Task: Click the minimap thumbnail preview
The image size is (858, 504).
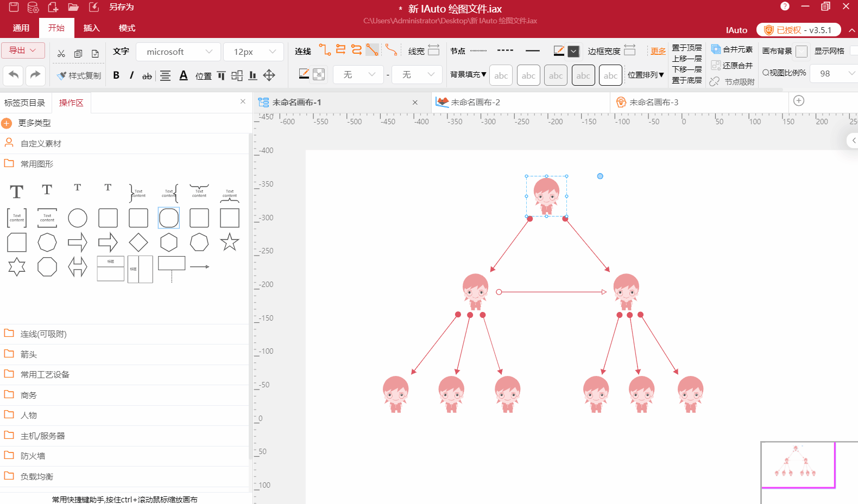Action: click(x=798, y=465)
